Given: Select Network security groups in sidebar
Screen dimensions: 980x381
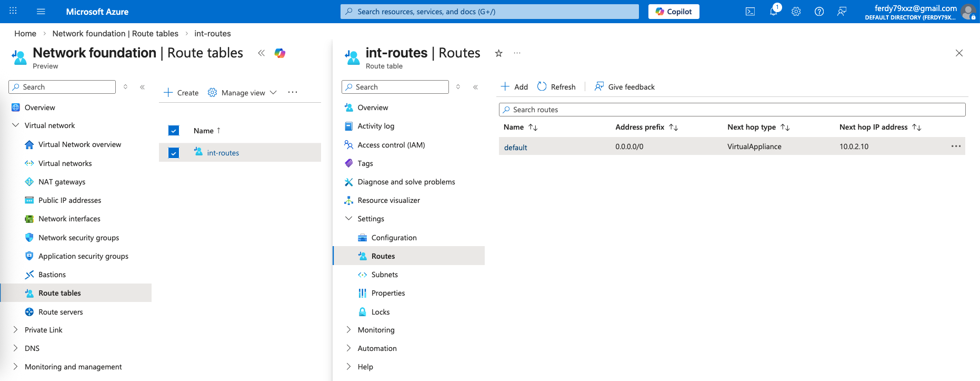Looking at the screenshot, I should 78,238.
